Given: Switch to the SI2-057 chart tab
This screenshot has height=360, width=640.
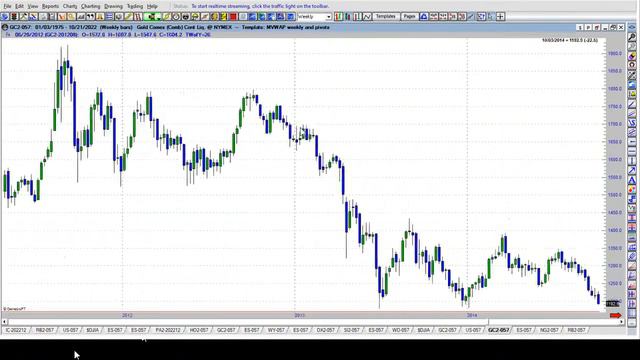Looking at the screenshot, I should tap(351, 330).
